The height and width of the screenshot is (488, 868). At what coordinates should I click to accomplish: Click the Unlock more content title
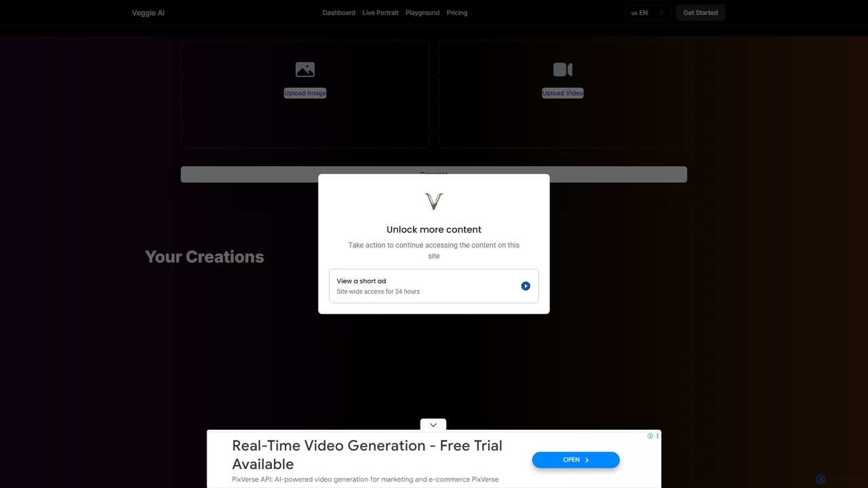pyautogui.click(x=434, y=230)
